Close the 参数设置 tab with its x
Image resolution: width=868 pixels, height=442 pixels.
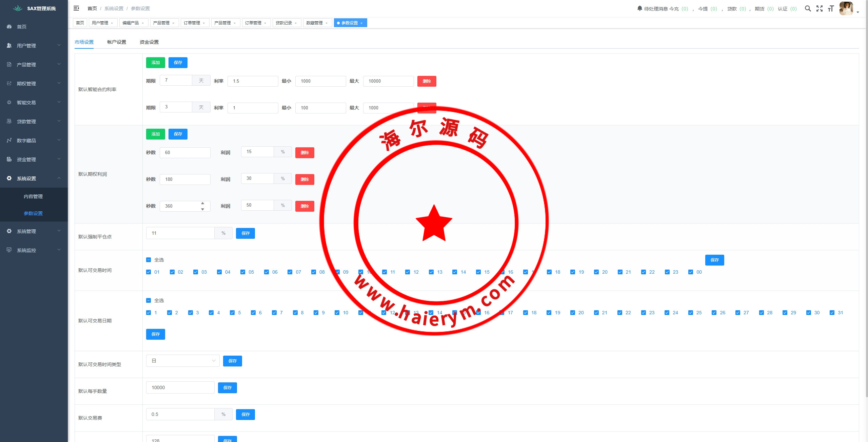tap(362, 23)
